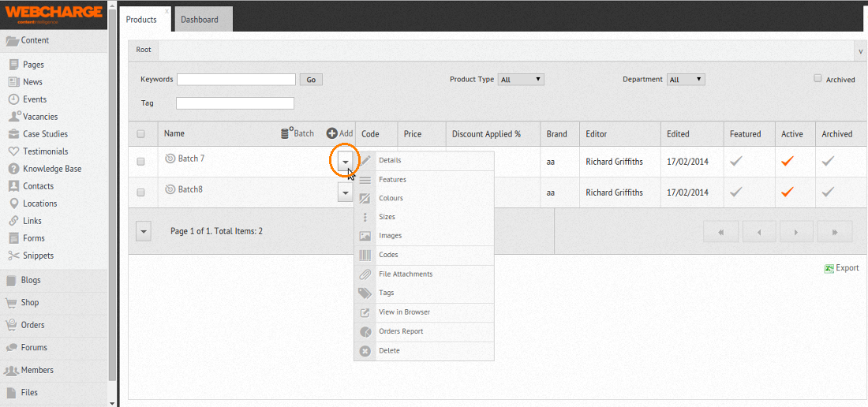The image size is (868, 407).
Task: Click the Featured checkmark for Batch 7
Action: (x=736, y=161)
